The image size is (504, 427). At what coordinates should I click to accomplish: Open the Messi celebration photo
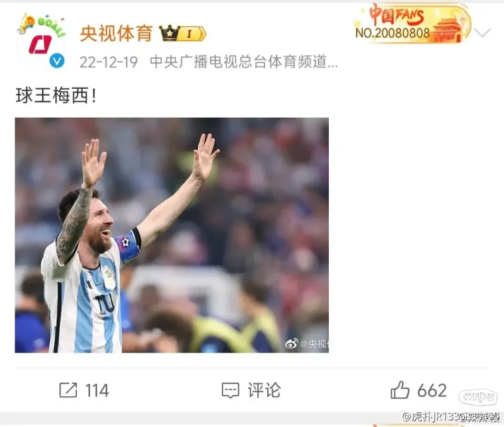tap(171, 235)
